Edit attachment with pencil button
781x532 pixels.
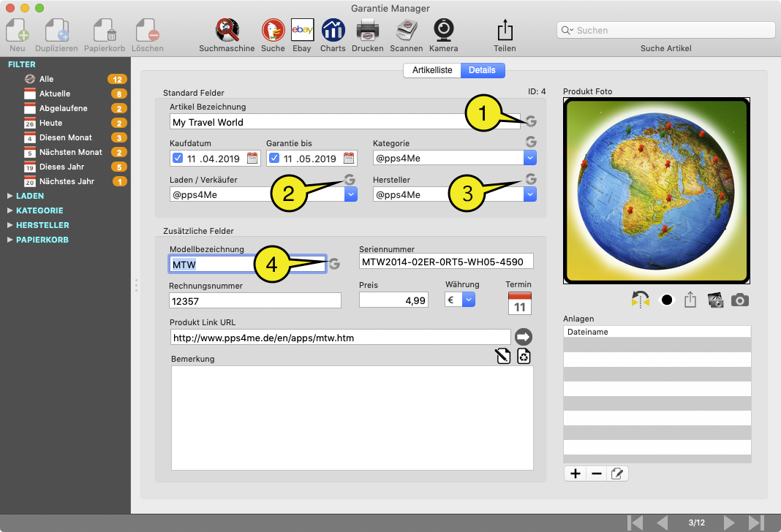click(x=617, y=474)
